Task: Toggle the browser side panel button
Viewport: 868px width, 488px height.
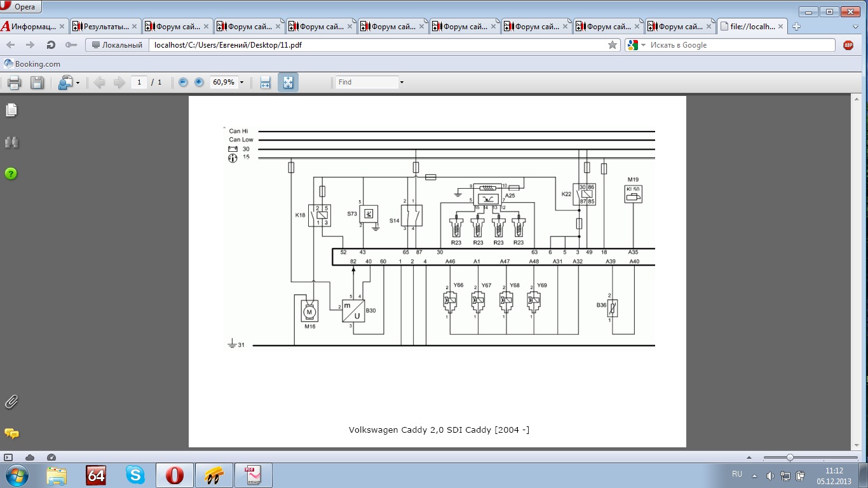Action: (8, 457)
